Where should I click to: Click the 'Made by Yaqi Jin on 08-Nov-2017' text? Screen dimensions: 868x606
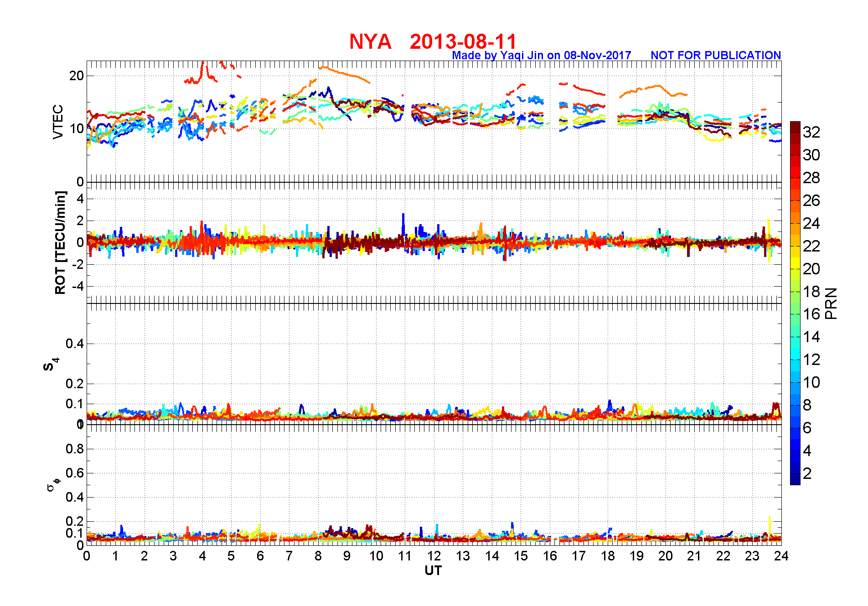tap(542, 56)
